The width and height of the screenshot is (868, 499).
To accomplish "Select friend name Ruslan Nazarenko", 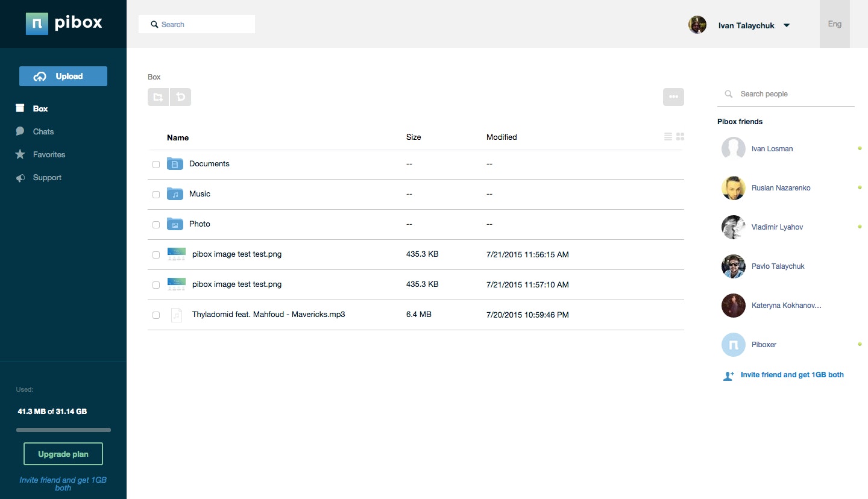I will [781, 187].
